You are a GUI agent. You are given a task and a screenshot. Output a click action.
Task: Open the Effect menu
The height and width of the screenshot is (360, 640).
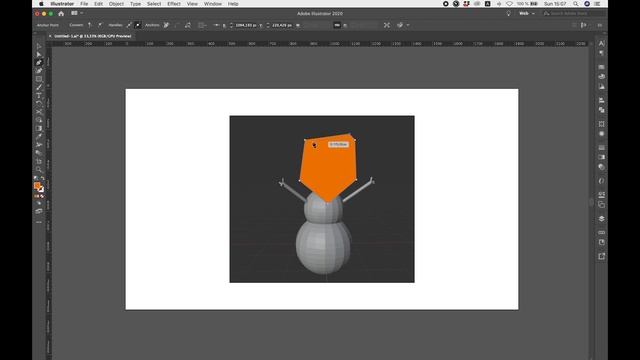coord(174,4)
